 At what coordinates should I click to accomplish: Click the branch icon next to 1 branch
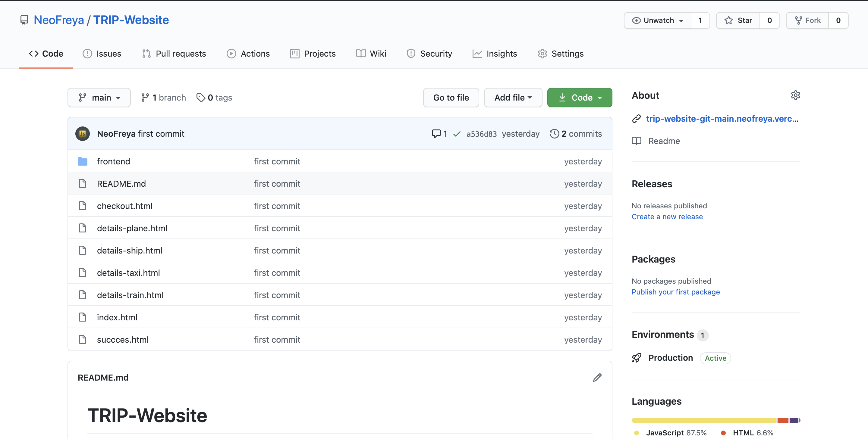pos(145,98)
